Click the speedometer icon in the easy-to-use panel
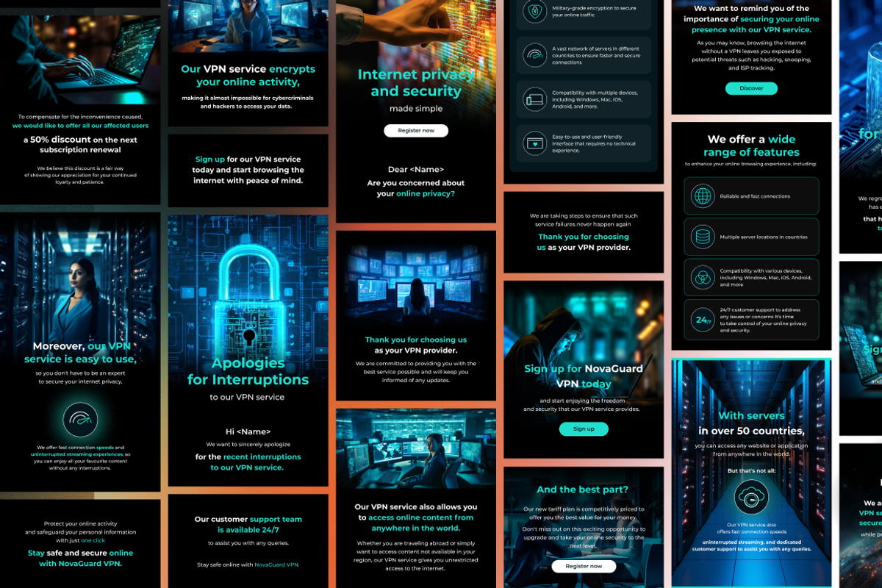Viewport: 882px width, 588px height. (x=80, y=420)
